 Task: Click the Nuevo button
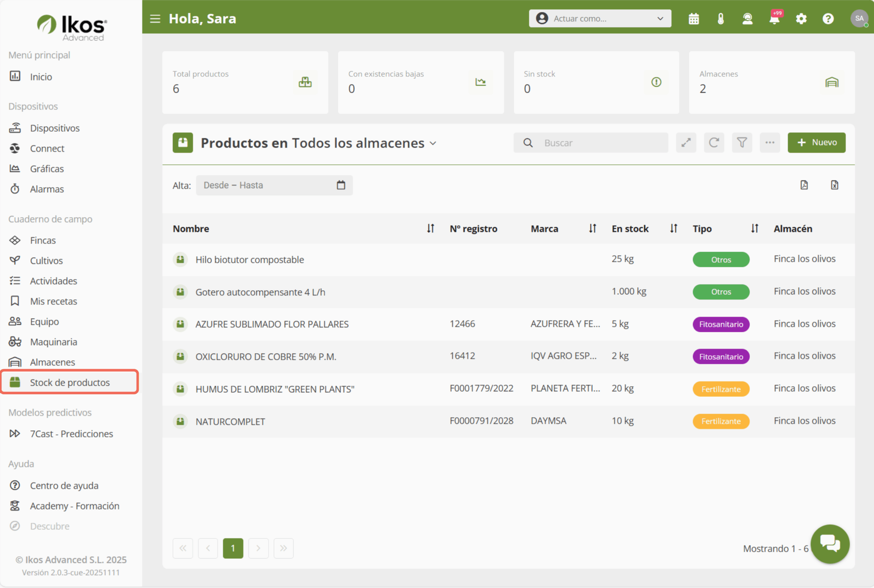[x=816, y=143]
